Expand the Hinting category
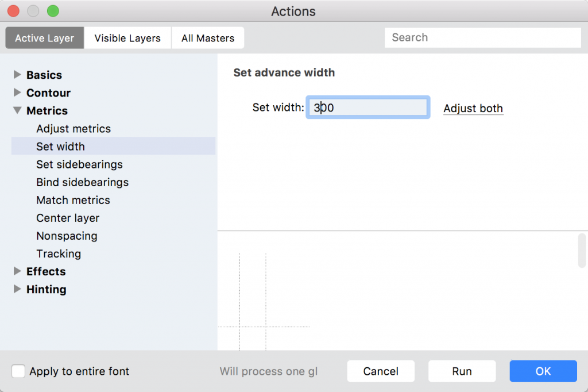Viewport: 588px width, 392px height. (x=17, y=289)
